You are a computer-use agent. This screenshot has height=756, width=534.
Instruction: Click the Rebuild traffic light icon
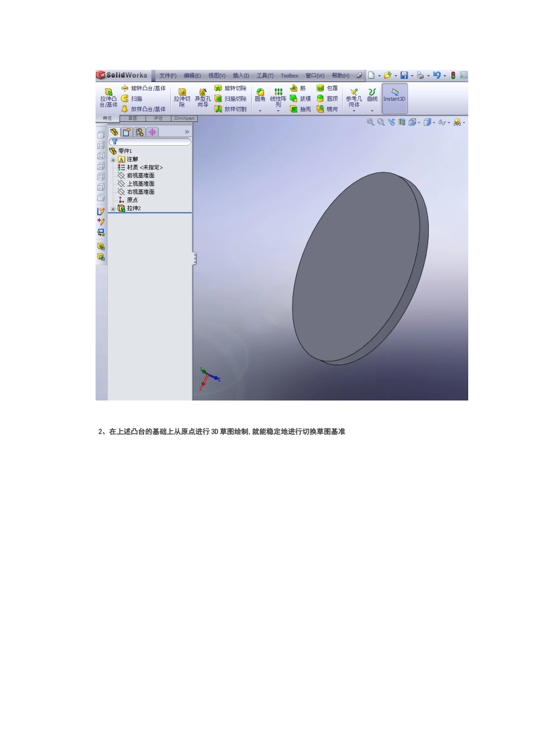(x=453, y=75)
